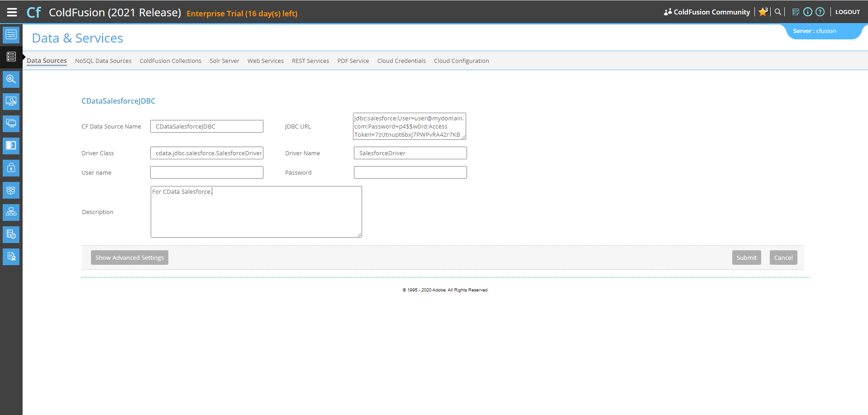Click the open-box Packaging sidebar icon

coord(11,190)
